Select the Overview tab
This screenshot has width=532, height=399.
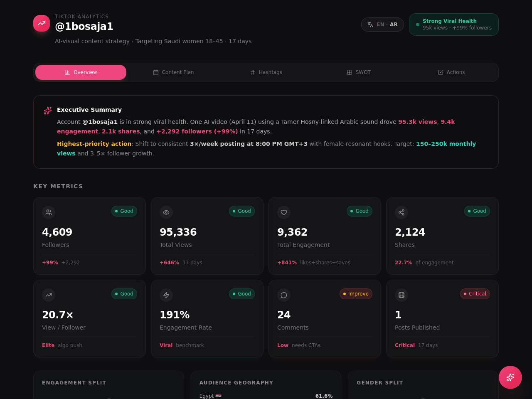click(x=81, y=72)
